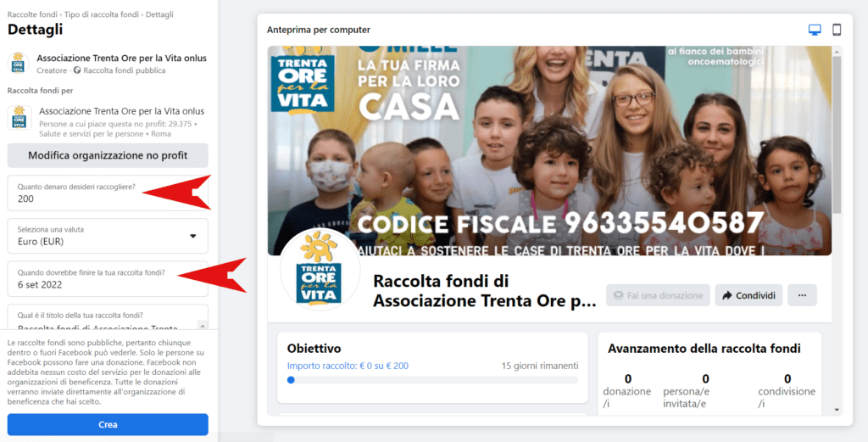Click the Obiettivo progress bar
This screenshot has width=868, height=442.
pyautogui.click(x=432, y=380)
